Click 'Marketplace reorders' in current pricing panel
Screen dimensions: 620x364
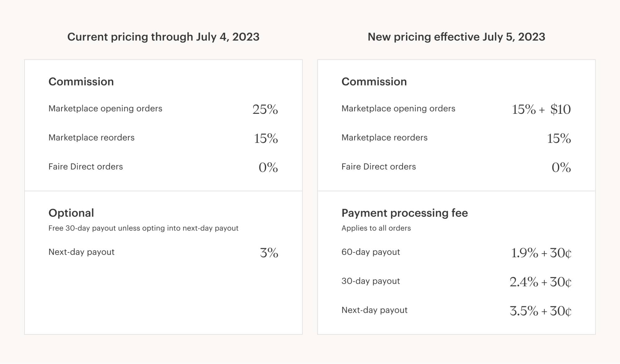point(91,138)
